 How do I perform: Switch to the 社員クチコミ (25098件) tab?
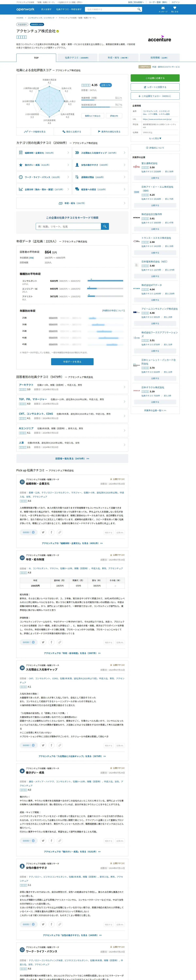point(77,58)
